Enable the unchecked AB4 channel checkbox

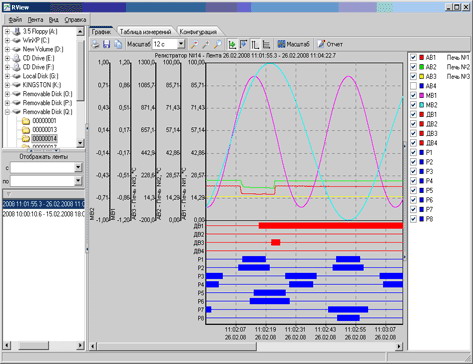tap(413, 86)
